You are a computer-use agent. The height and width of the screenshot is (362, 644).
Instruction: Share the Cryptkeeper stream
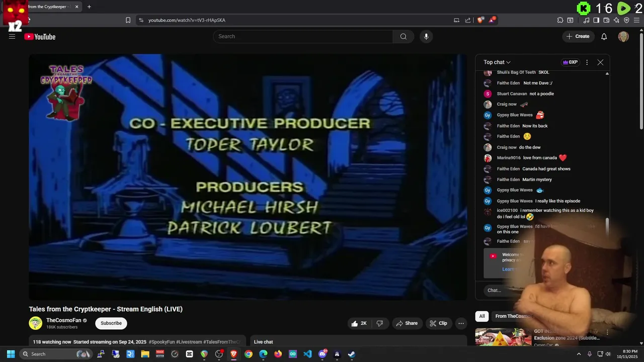tap(407, 323)
